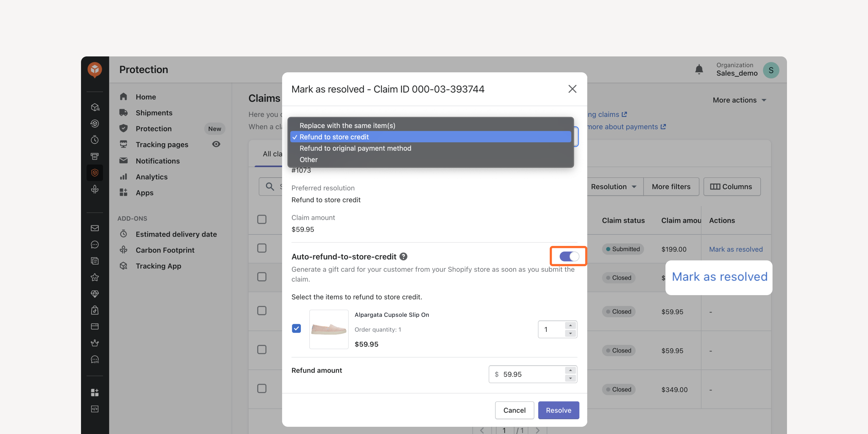Open Shipments in the Protection menu

coord(154,113)
